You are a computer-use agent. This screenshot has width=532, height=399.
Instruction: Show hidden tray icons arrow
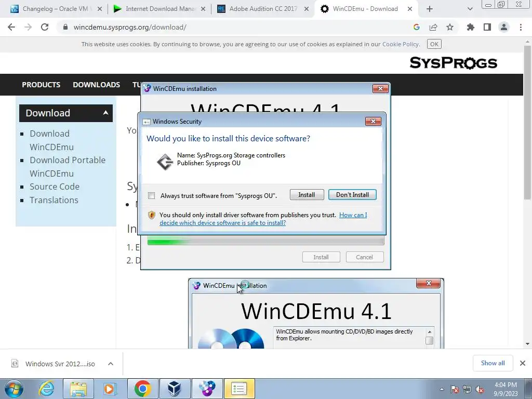coord(442,389)
